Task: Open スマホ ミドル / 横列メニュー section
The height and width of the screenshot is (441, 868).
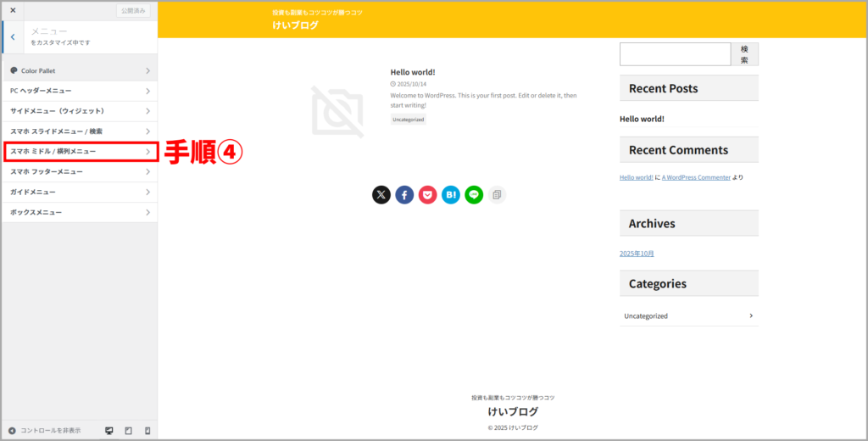Action: coord(79,152)
